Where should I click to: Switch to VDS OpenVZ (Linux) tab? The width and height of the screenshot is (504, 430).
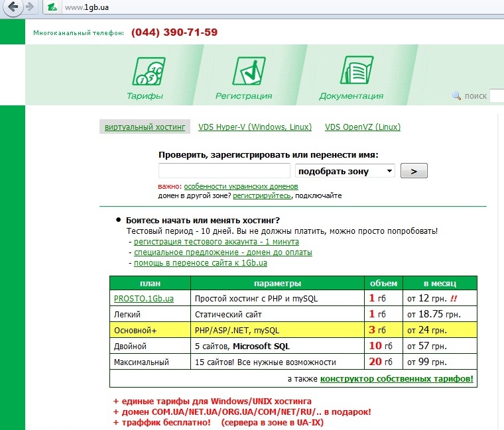[x=363, y=127]
